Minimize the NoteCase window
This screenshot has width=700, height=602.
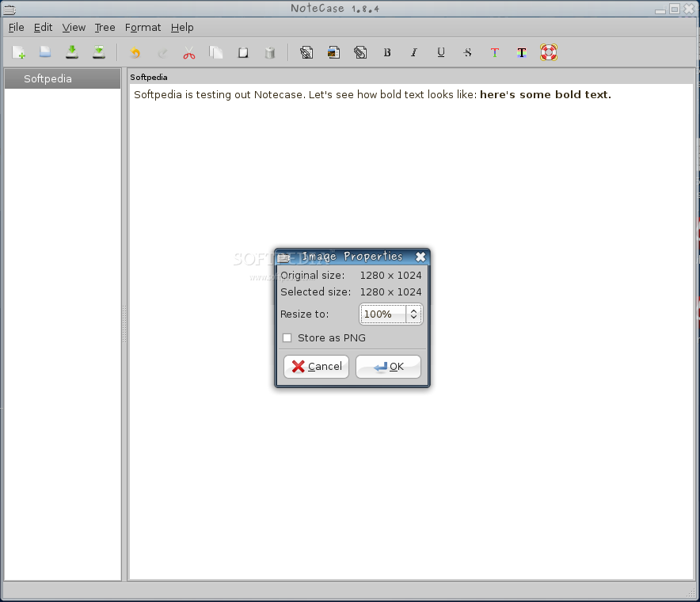tap(660, 10)
